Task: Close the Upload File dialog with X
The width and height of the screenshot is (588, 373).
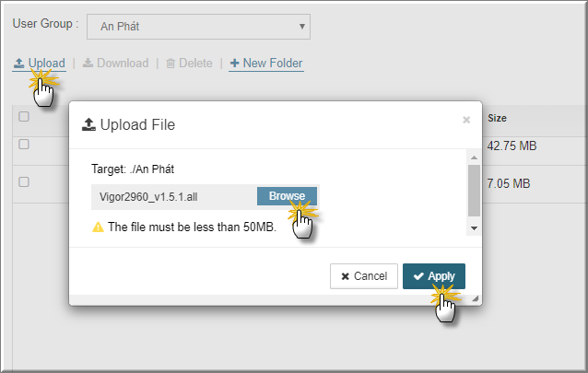Action: pos(466,120)
